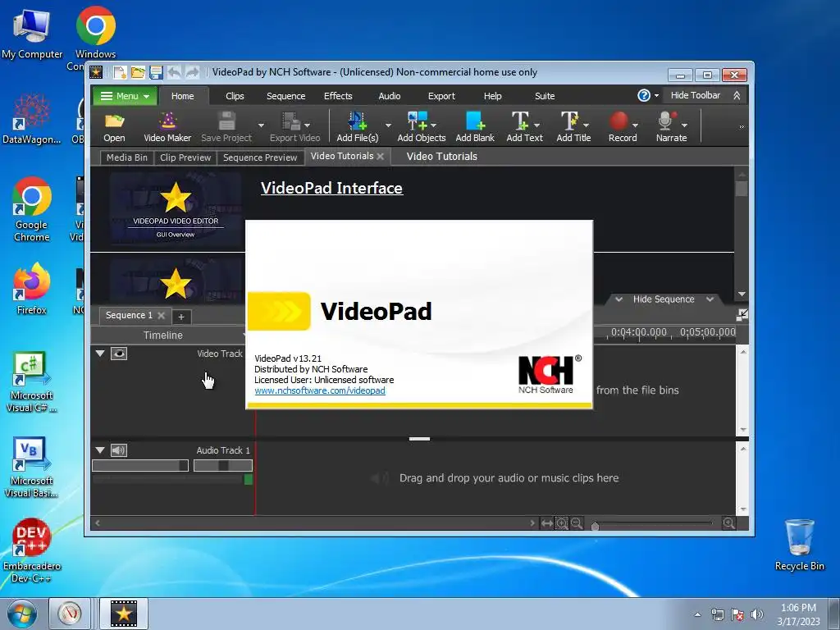Click the tutorials panel scrollbar down arrow
The image size is (840, 630).
742,294
